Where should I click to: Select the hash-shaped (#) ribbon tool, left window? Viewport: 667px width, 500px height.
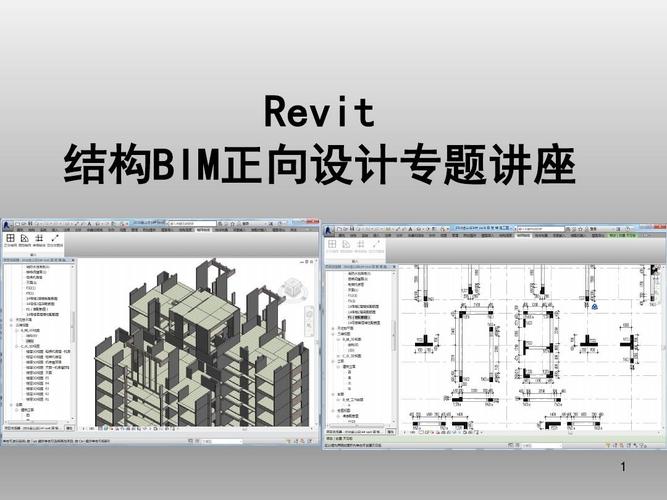coord(40,238)
